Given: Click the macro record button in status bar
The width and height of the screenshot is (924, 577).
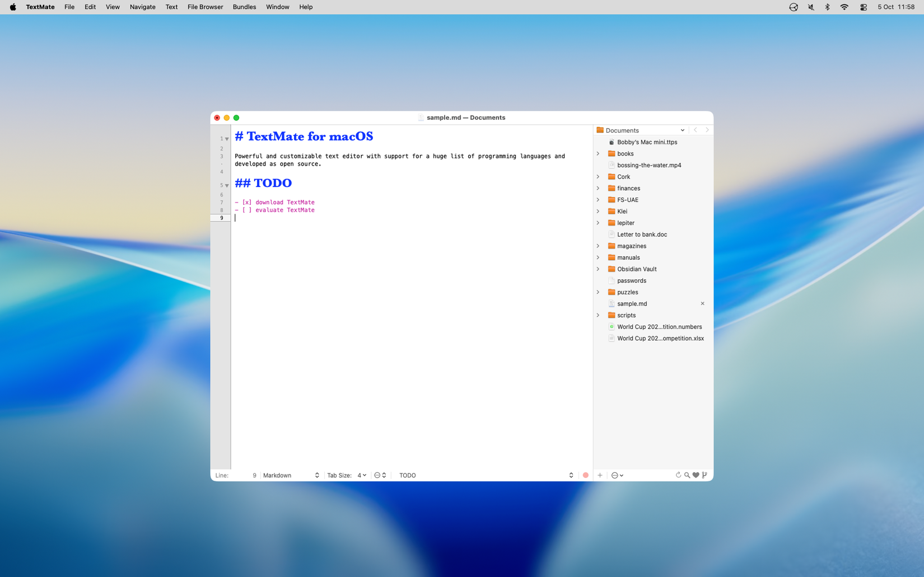Looking at the screenshot, I should 586,475.
